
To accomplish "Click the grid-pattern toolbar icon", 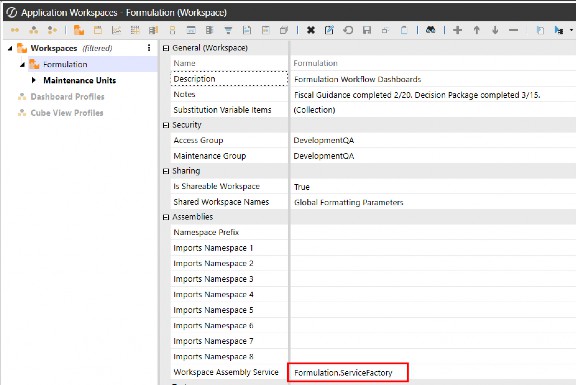I will (x=135, y=30).
